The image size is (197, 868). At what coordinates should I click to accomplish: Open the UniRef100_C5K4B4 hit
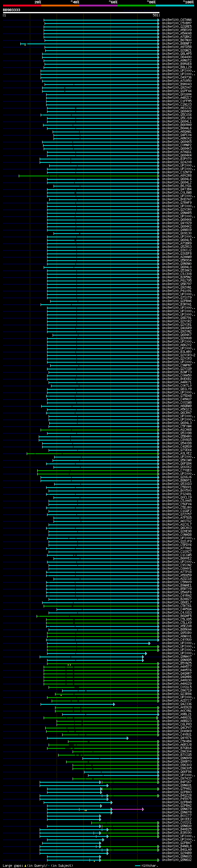[177, 741]
